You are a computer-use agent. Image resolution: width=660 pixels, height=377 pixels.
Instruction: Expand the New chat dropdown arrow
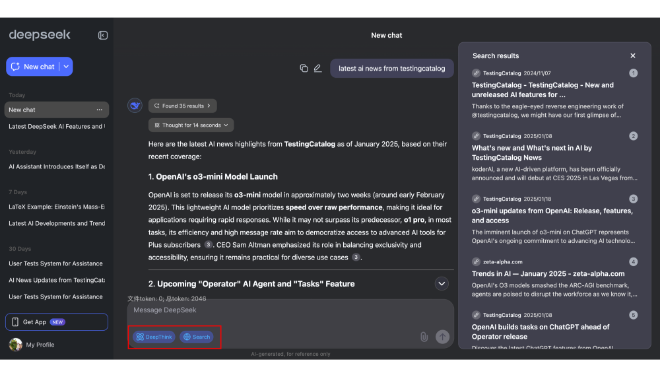tap(67, 66)
